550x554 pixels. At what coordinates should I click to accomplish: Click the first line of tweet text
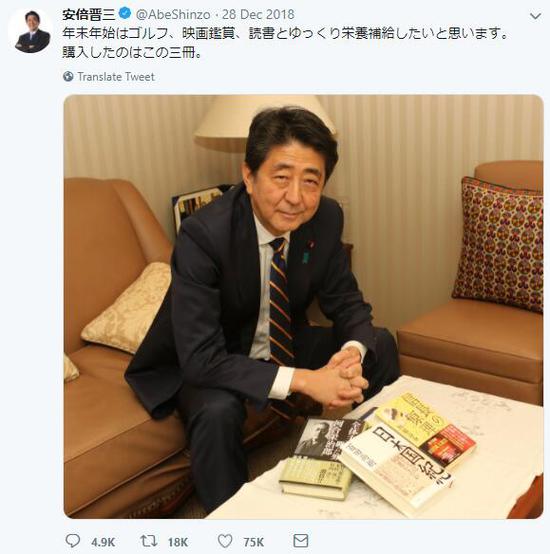tap(286, 34)
